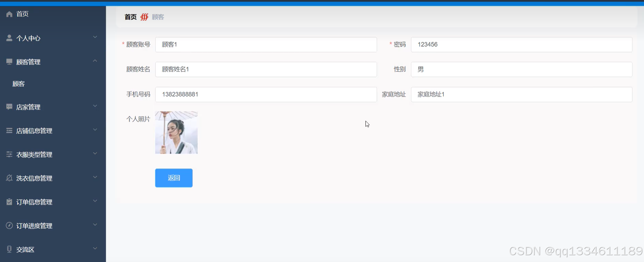The height and width of the screenshot is (262, 644).
Task: Click the red breadcrumb separator icon
Action: [144, 17]
